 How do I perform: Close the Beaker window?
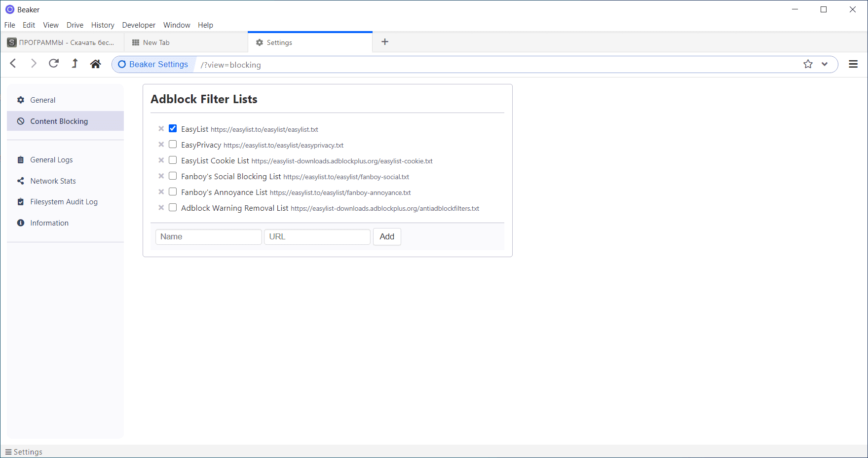click(x=852, y=9)
